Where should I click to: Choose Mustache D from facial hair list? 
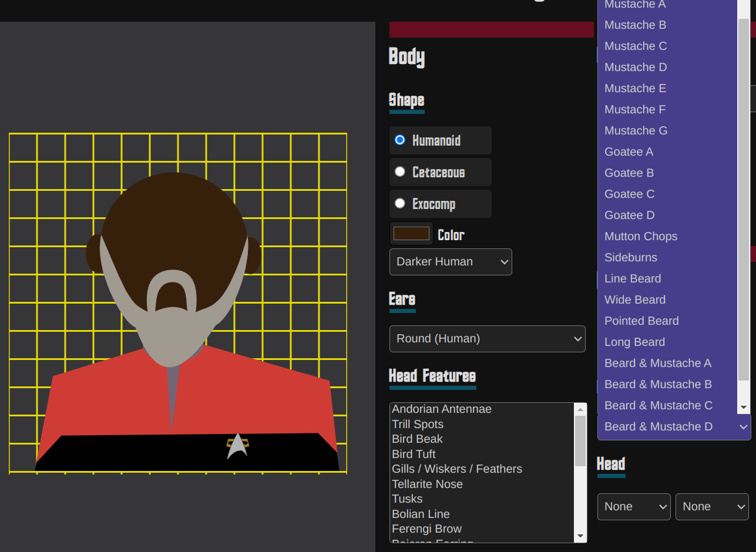(667, 67)
